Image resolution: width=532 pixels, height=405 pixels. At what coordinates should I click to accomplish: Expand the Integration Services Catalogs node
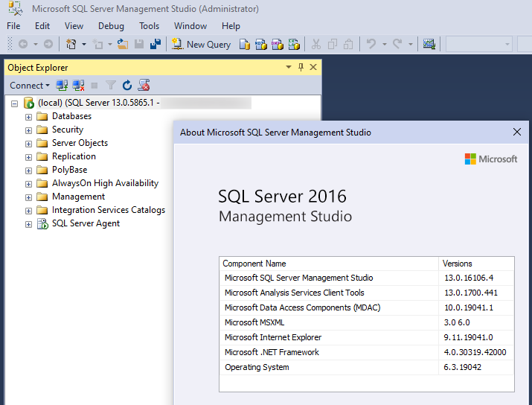[28, 211]
